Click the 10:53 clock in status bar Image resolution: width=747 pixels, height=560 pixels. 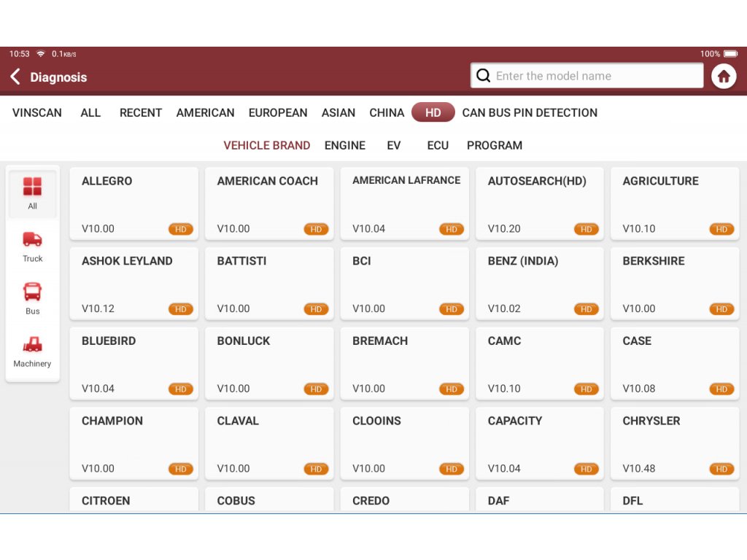20,54
